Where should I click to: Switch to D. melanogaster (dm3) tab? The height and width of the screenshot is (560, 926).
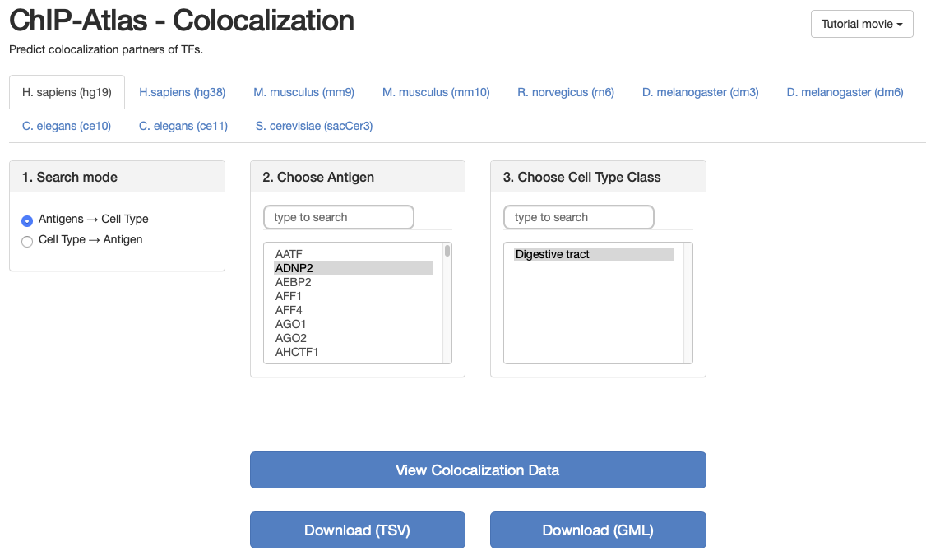tap(700, 92)
